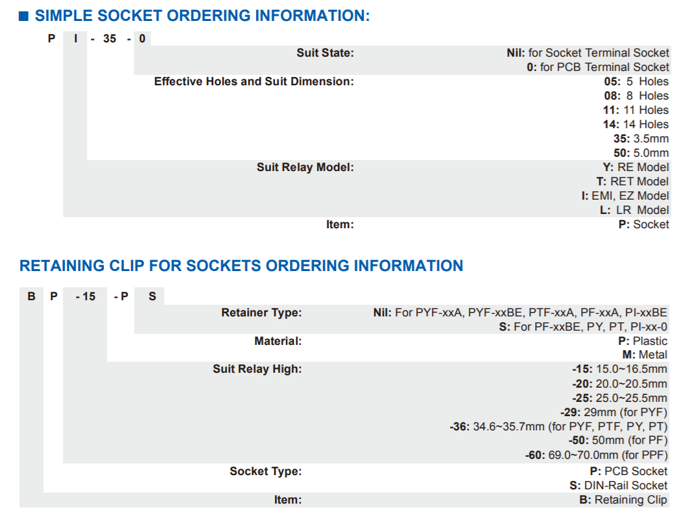Select "0: for PCB Terminal Socket" option
The image size is (682, 516).
598,67
